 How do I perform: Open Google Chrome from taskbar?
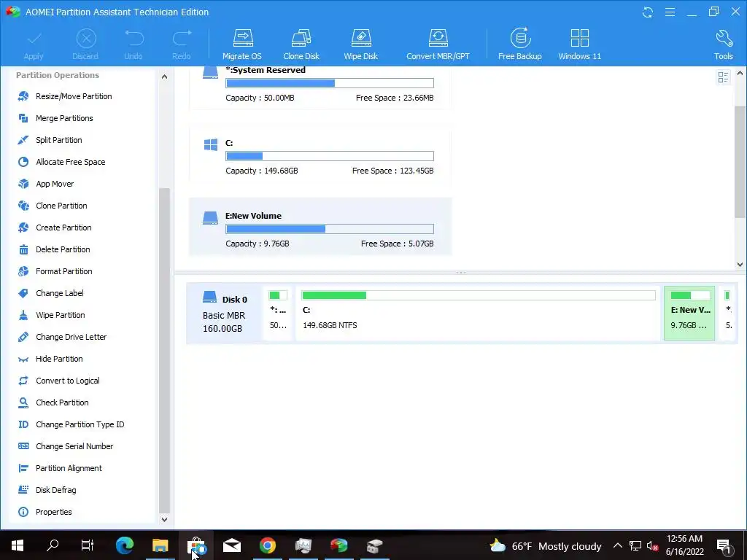267,545
